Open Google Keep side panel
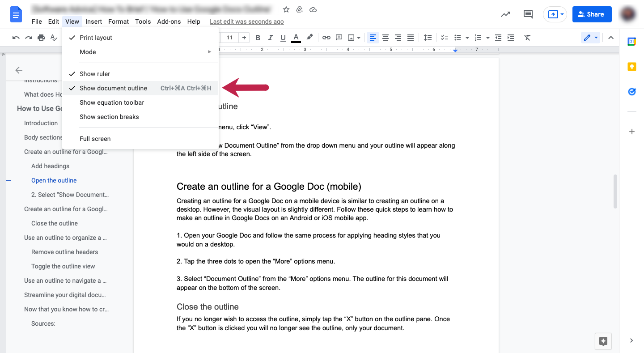 (631, 66)
